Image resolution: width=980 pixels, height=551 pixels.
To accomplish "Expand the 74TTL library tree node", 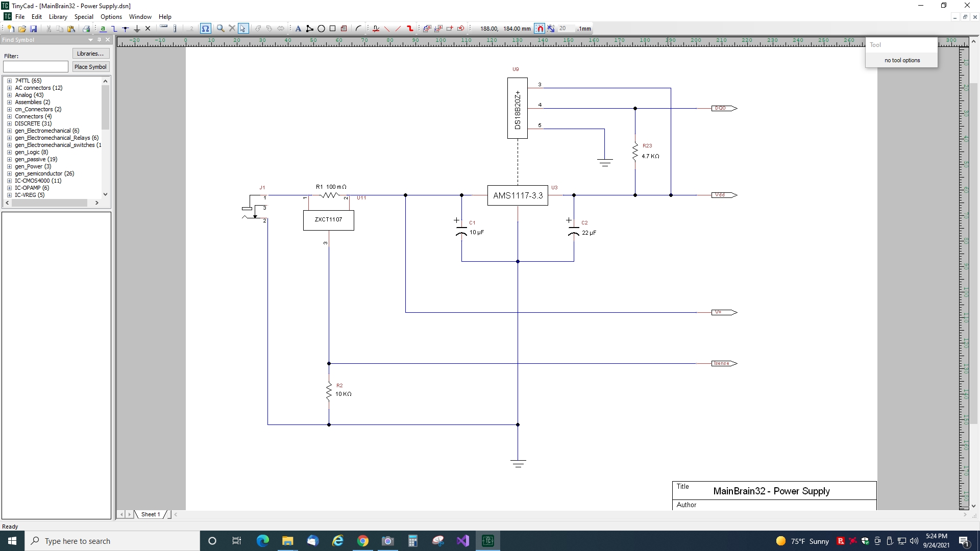I will [x=9, y=81].
